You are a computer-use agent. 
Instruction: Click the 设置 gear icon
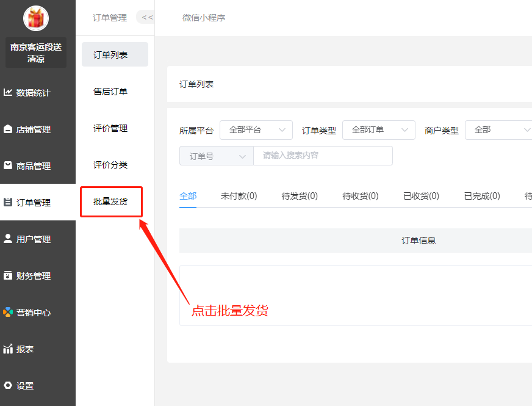point(8,385)
